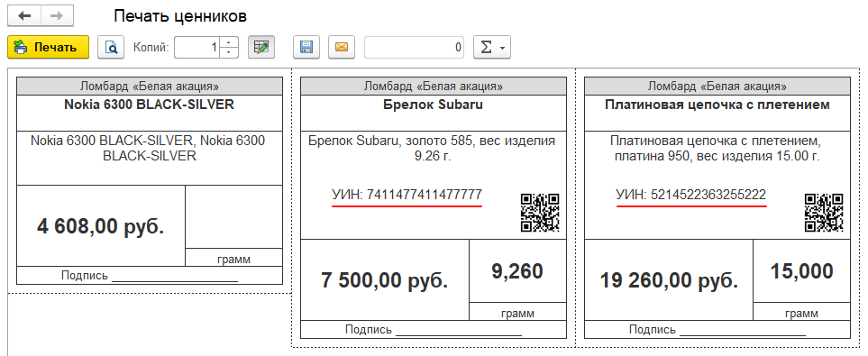The image size is (868, 356).
Task: Go back with the left arrow button
Action: pos(24,16)
